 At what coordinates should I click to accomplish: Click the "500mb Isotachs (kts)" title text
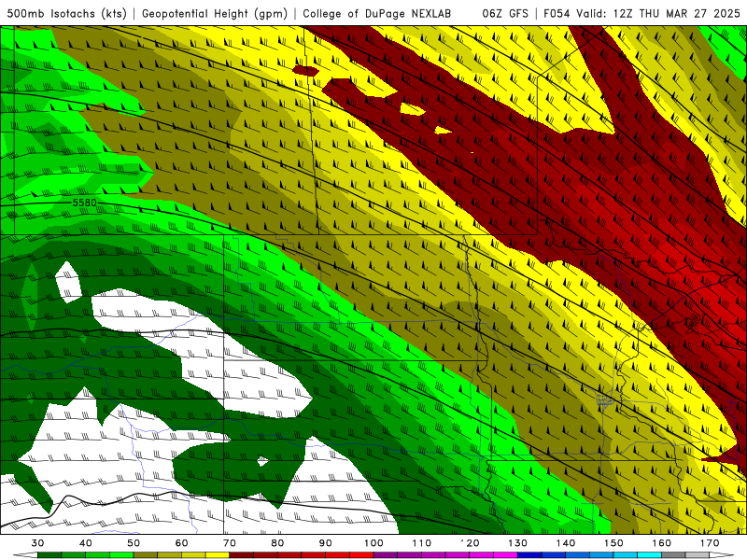pos(66,13)
